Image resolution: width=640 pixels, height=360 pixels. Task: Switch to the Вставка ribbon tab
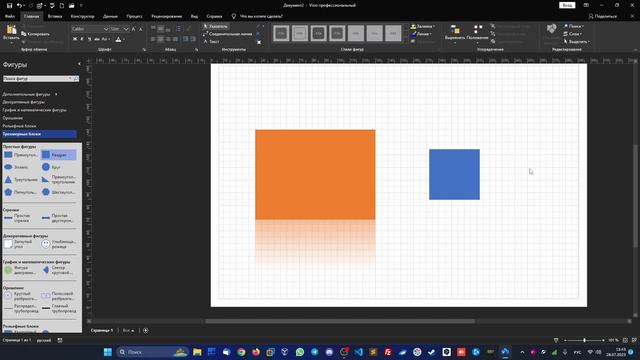coord(55,16)
